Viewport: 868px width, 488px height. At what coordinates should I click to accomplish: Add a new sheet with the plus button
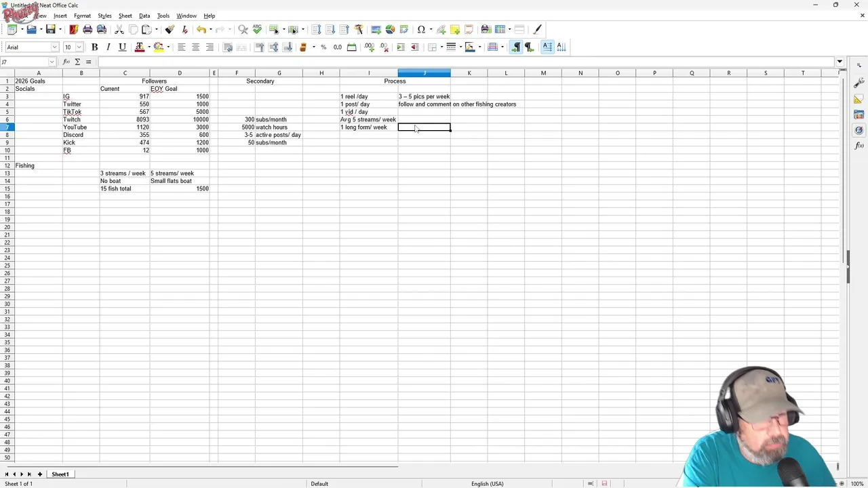coord(39,474)
